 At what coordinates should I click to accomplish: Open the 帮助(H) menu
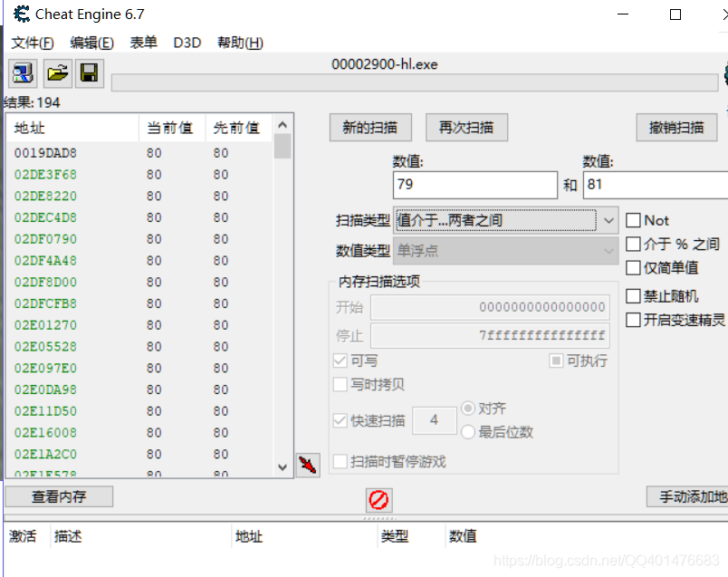click(x=241, y=43)
